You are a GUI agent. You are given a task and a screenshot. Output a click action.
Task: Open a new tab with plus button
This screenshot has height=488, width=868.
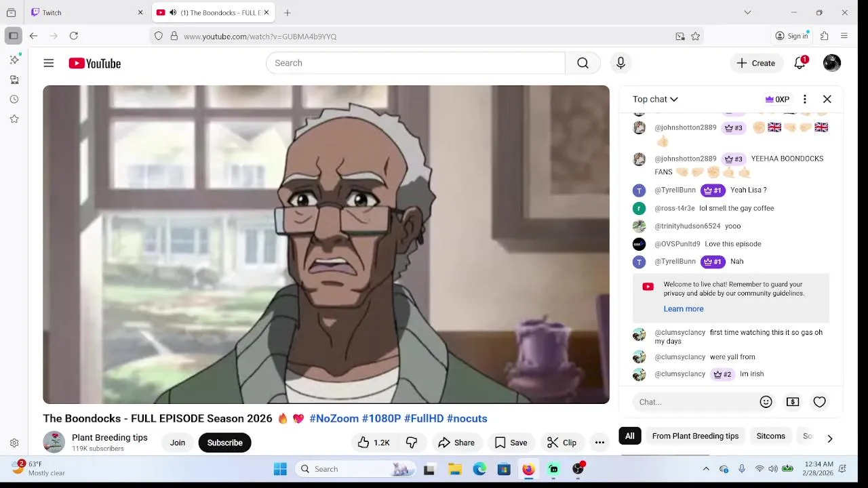tap(288, 13)
